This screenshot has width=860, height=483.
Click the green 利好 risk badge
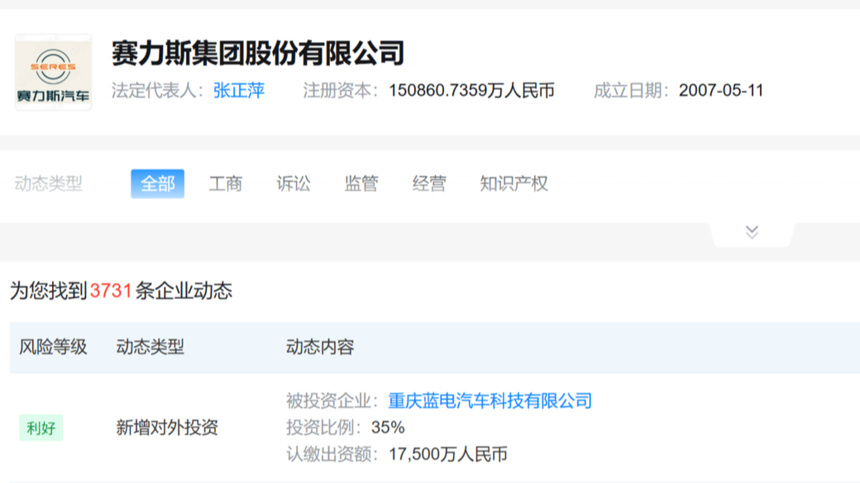41,428
